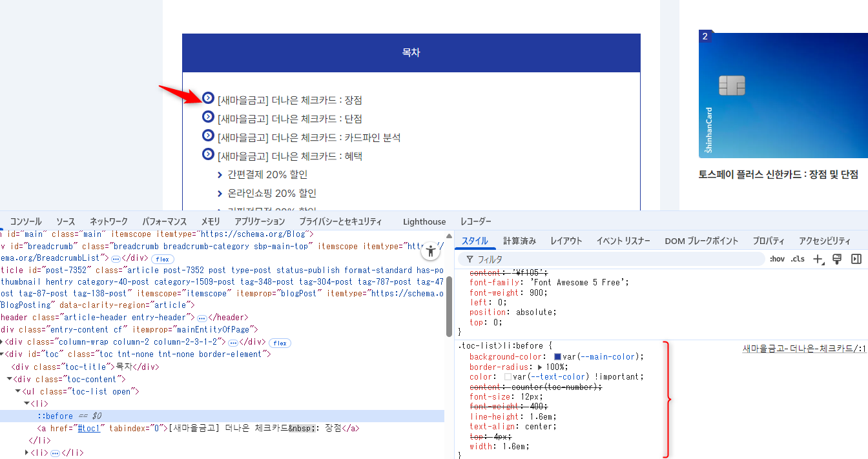Switch to the ネットワーク tab

(x=108, y=221)
